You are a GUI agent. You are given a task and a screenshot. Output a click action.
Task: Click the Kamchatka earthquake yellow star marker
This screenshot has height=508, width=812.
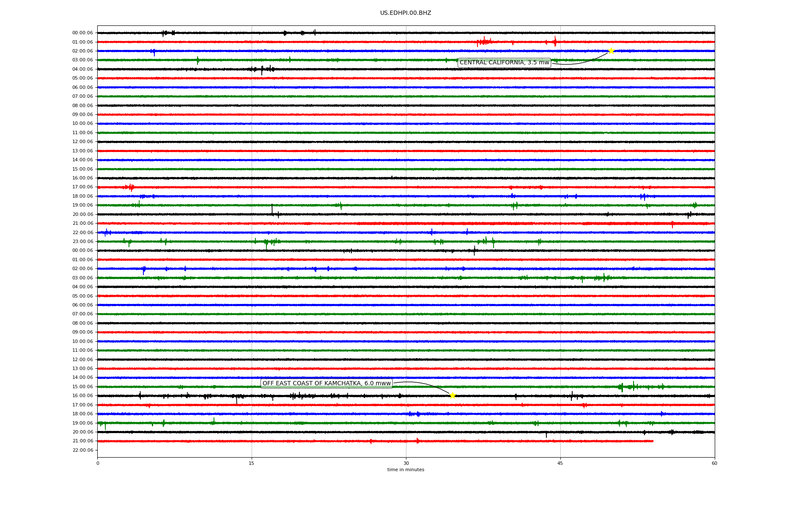point(453,395)
